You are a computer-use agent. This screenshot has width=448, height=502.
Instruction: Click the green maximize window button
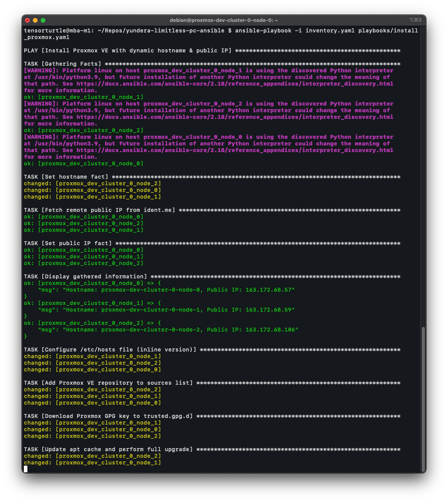pos(43,20)
